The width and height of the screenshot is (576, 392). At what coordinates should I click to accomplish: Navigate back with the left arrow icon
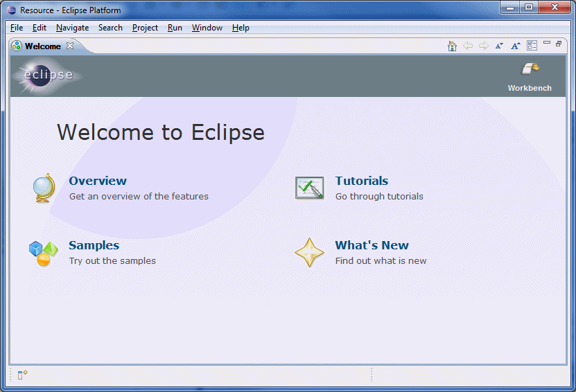[468, 46]
